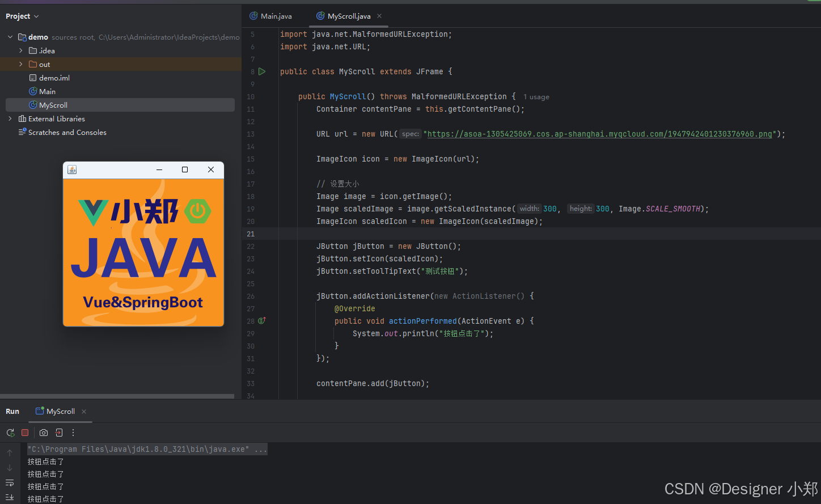
Task: Open the Project view dropdown
Action: [22, 16]
